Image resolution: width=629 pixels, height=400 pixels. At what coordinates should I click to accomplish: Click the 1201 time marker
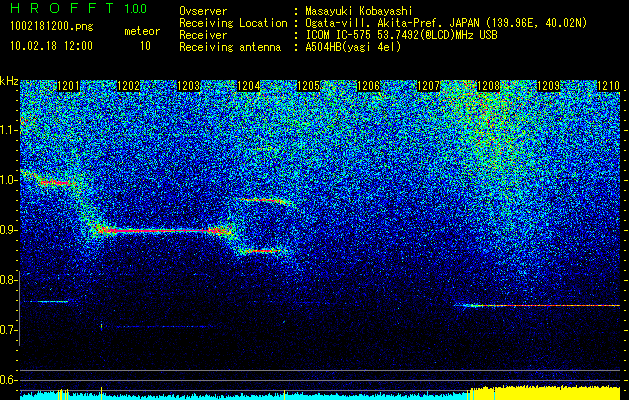point(68,86)
